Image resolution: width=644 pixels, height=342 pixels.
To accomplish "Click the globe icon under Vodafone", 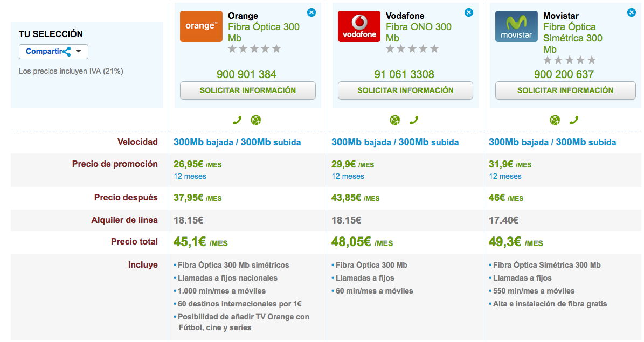I will tap(395, 120).
